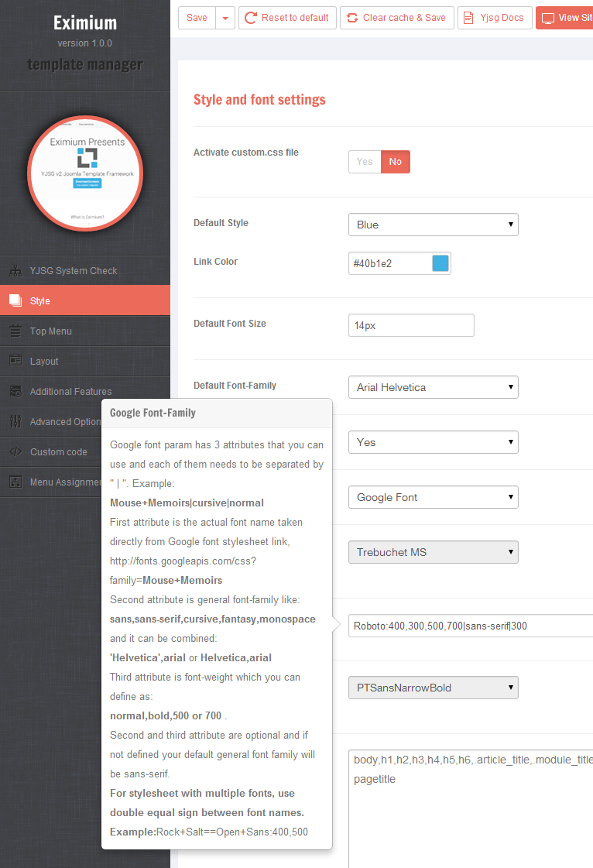Click the Additional Features icon
Viewport: 593px width, 868px height.
(x=15, y=391)
